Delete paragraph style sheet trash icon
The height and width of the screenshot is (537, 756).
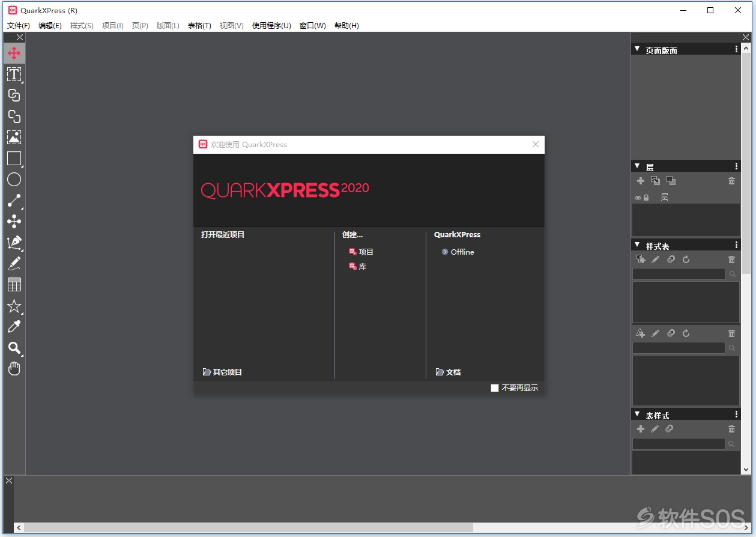click(x=731, y=259)
